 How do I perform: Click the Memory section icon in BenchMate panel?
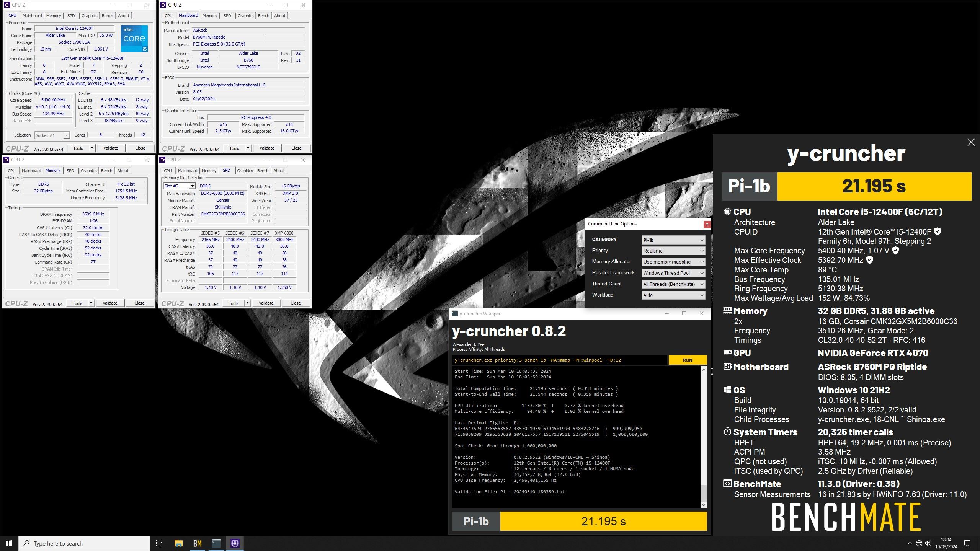(727, 311)
